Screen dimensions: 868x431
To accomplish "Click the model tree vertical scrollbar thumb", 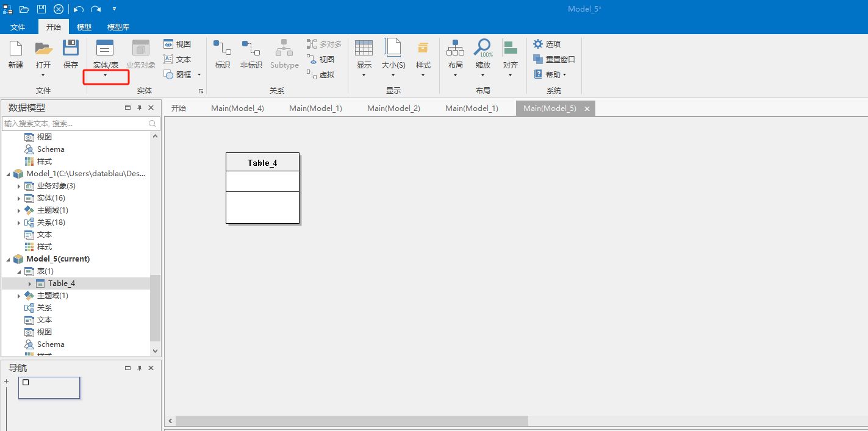I will [x=155, y=308].
